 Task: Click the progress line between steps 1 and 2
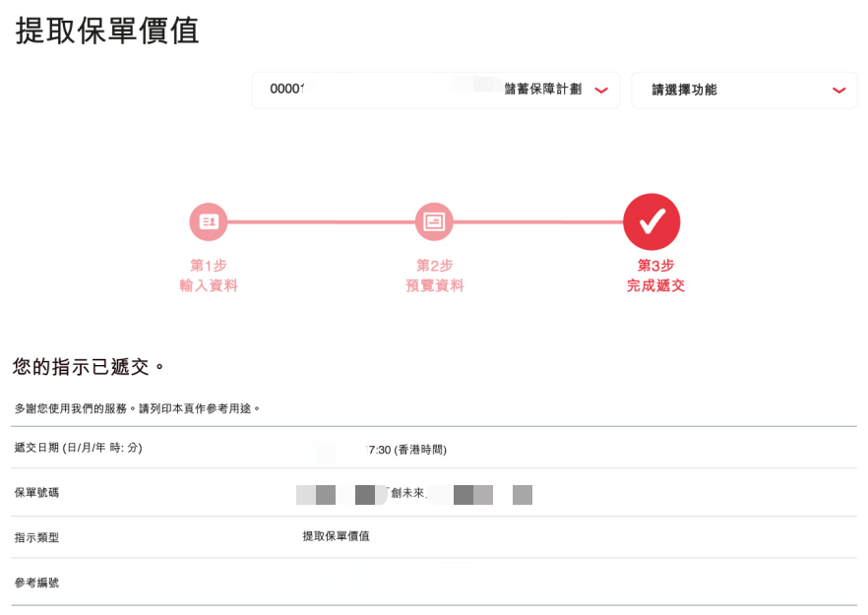[321, 222]
